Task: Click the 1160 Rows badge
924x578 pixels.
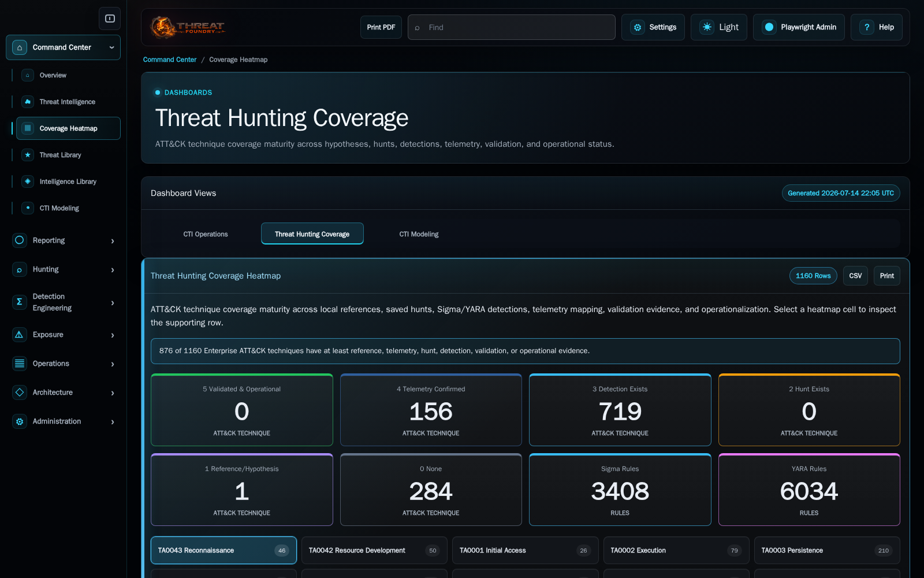Action: [x=813, y=276]
